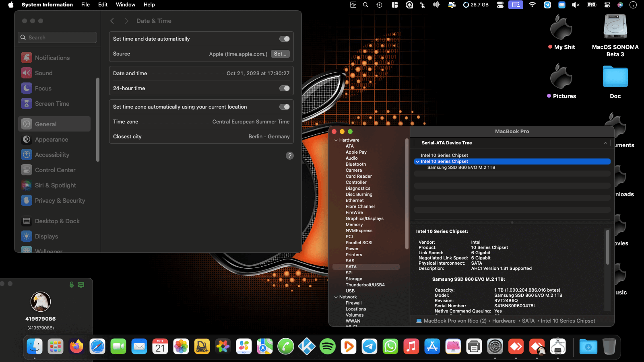Launch Finder from the Dock

click(35, 346)
